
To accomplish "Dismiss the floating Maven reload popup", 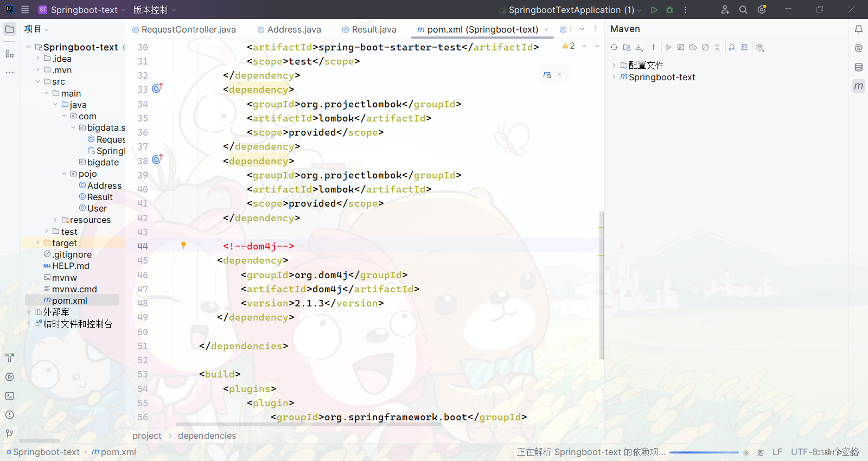I will (559, 75).
